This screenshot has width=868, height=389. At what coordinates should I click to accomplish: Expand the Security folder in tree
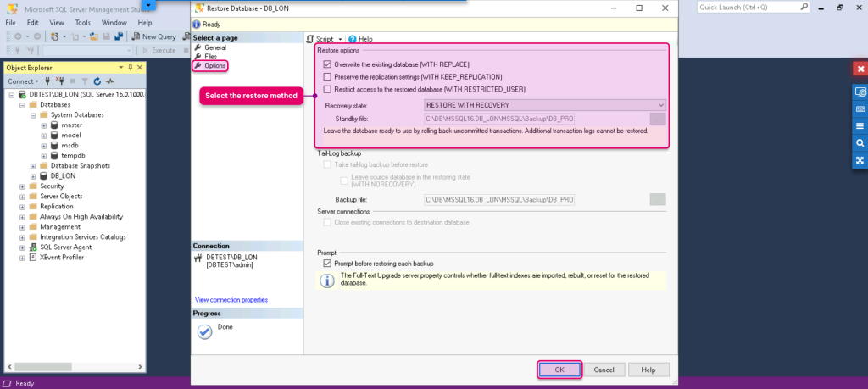tap(23, 186)
